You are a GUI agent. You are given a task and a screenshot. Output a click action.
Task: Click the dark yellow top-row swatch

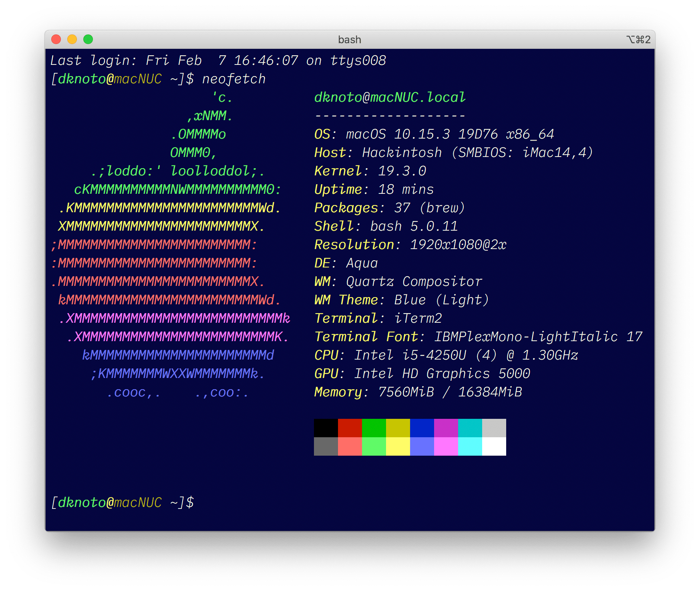[398, 428]
